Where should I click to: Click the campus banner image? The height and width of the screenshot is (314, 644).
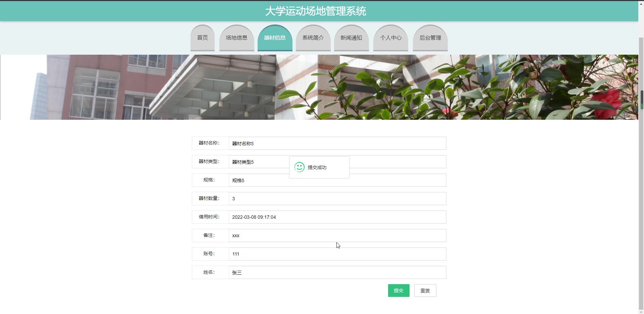coord(319,87)
